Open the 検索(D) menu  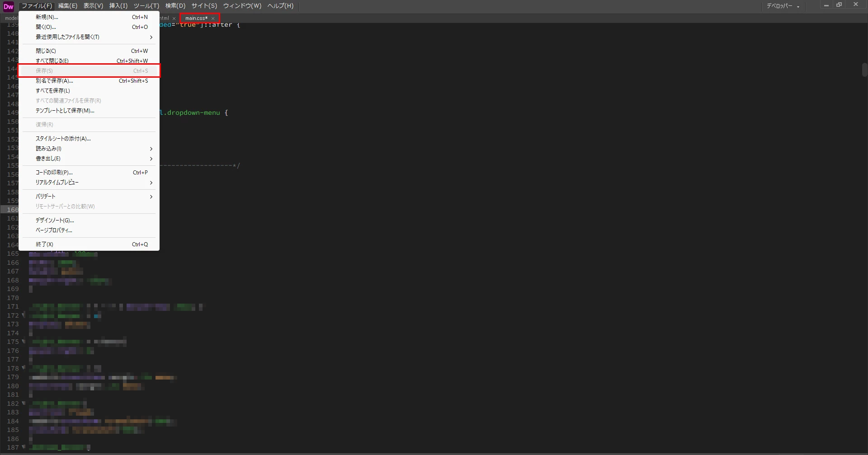coord(175,6)
